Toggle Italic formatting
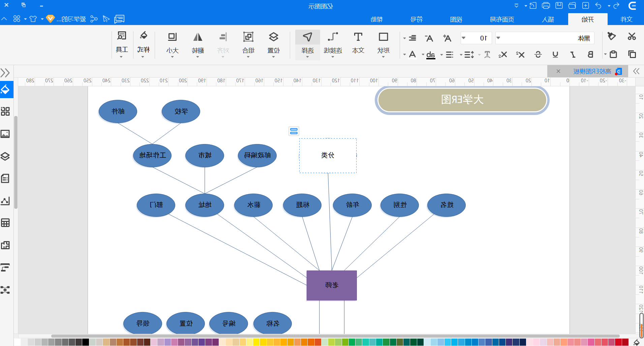The width and height of the screenshot is (644, 346). coord(573,55)
